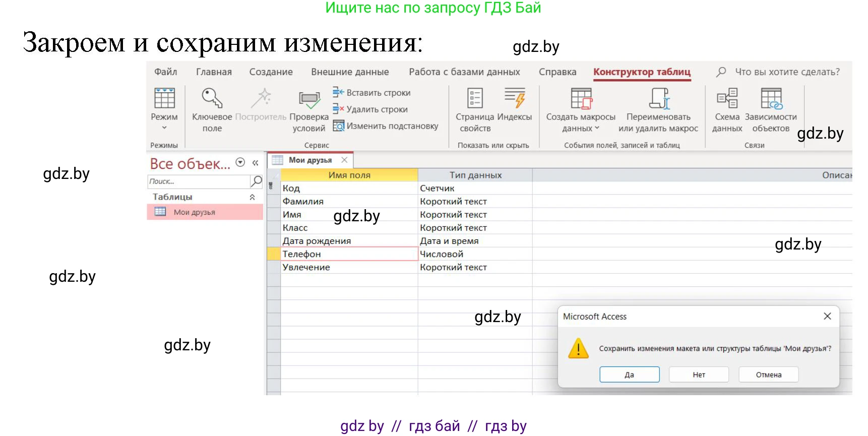Select the Имя field name cell
This screenshot has width=868, height=436.
pyautogui.click(x=349, y=214)
